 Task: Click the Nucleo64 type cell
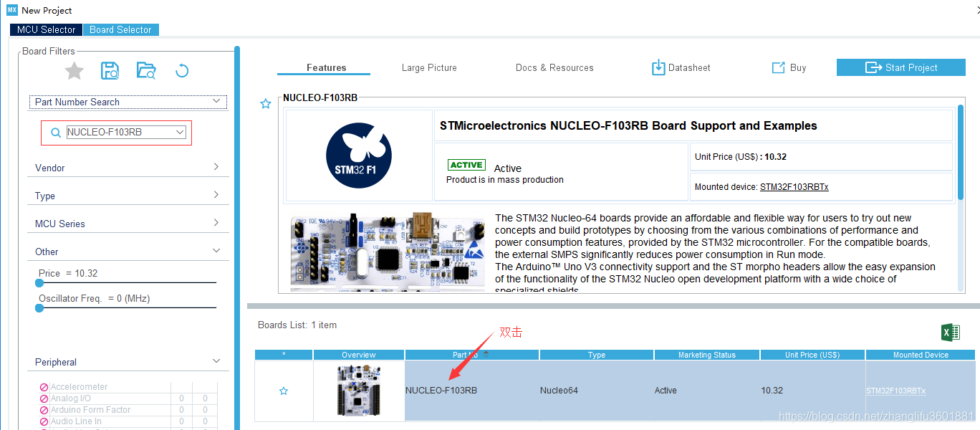click(x=597, y=391)
